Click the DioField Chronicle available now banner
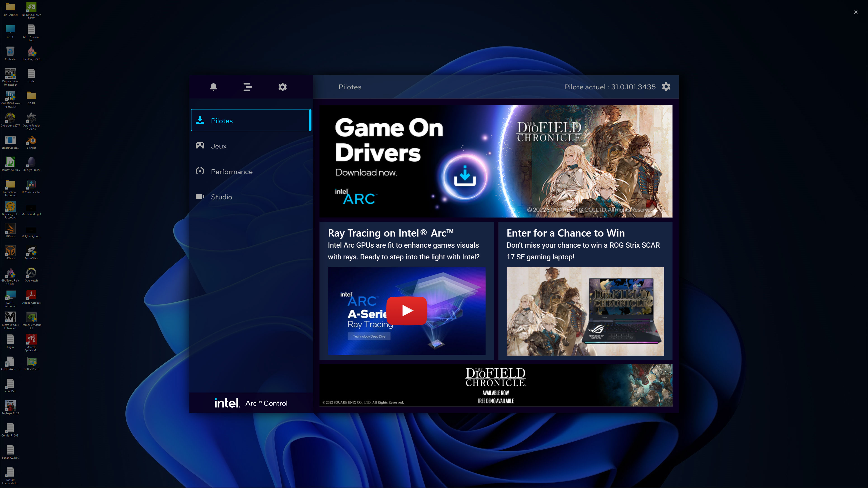868x488 pixels. coord(495,385)
